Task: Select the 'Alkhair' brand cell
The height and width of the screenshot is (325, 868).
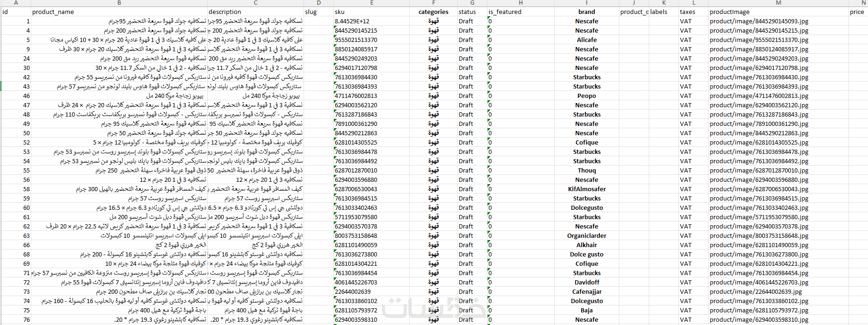Action: pos(586,245)
